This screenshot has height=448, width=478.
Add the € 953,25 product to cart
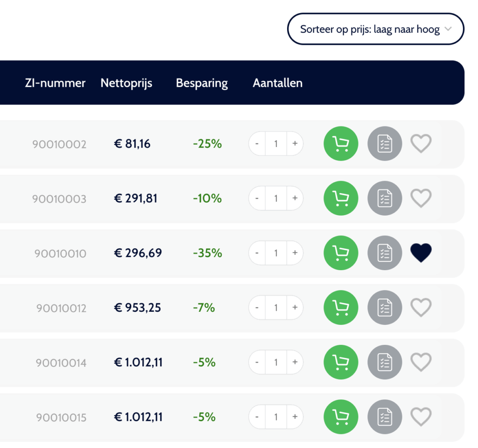(x=341, y=308)
